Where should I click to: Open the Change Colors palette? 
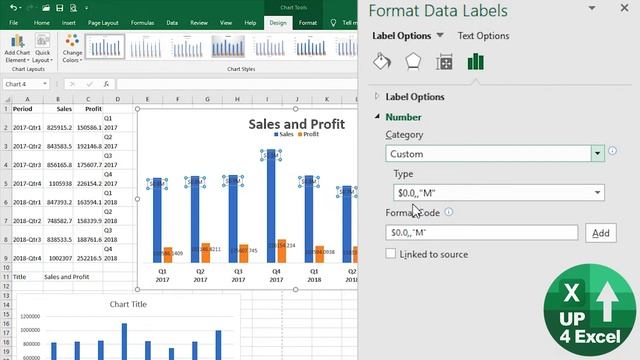click(x=72, y=49)
